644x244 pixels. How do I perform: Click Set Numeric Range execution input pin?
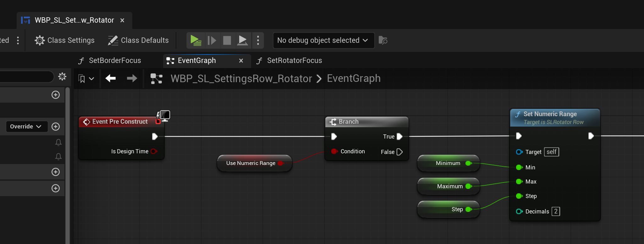pos(519,136)
